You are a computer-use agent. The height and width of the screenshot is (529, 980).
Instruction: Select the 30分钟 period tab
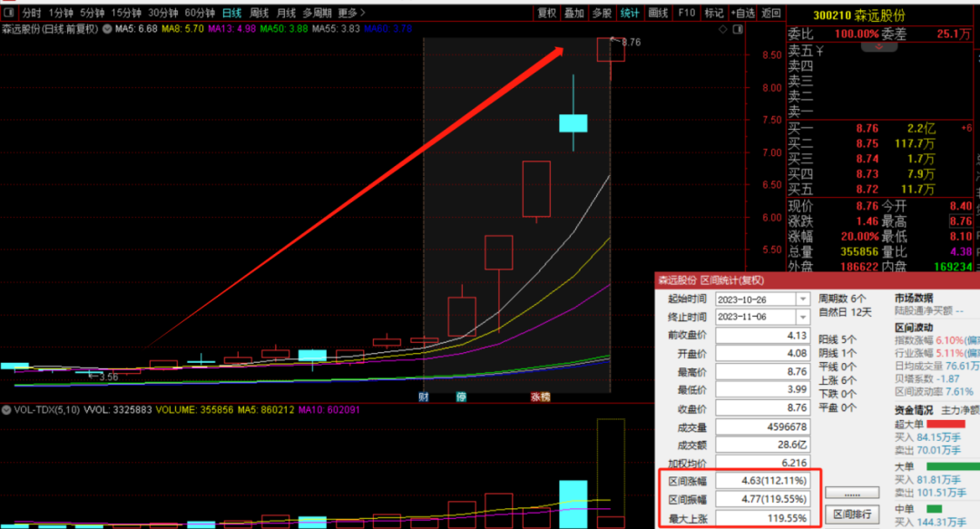[x=162, y=13]
